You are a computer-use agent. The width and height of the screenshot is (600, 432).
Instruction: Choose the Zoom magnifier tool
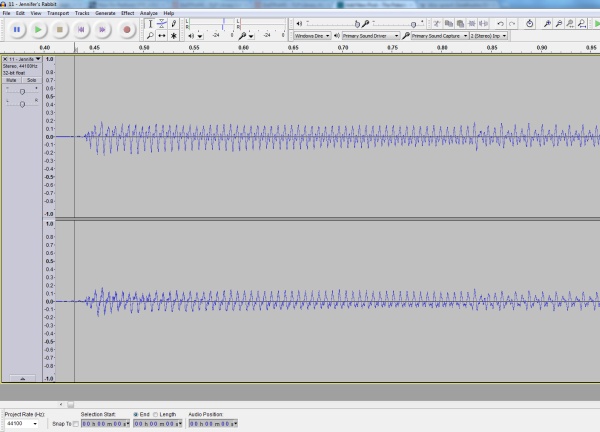tap(150, 35)
